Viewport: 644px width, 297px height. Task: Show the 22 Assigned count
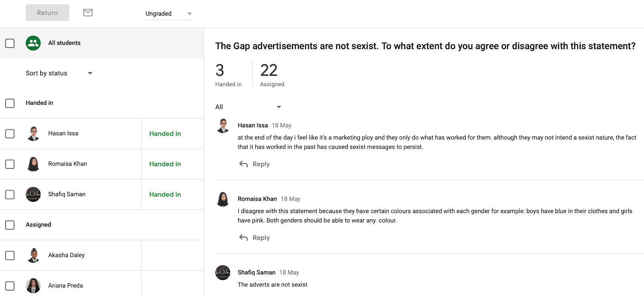(x=272, y=75)
